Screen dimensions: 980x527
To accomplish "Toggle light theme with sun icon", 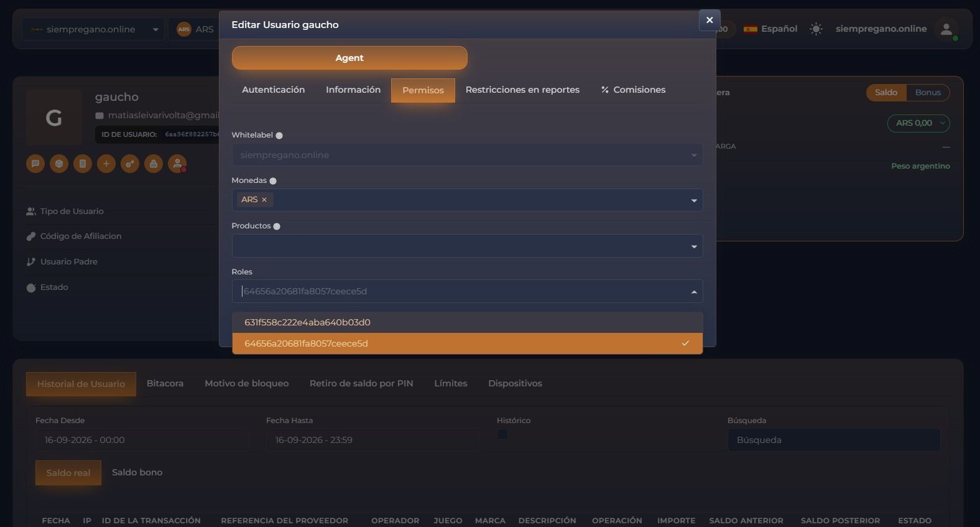I will pos(816,29).
